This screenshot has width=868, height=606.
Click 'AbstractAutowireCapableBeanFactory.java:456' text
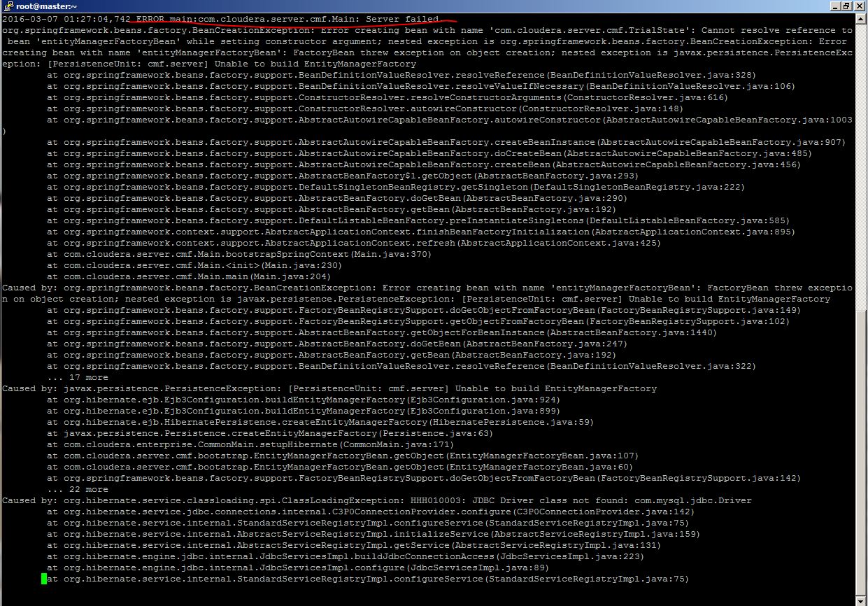(676, 164)
